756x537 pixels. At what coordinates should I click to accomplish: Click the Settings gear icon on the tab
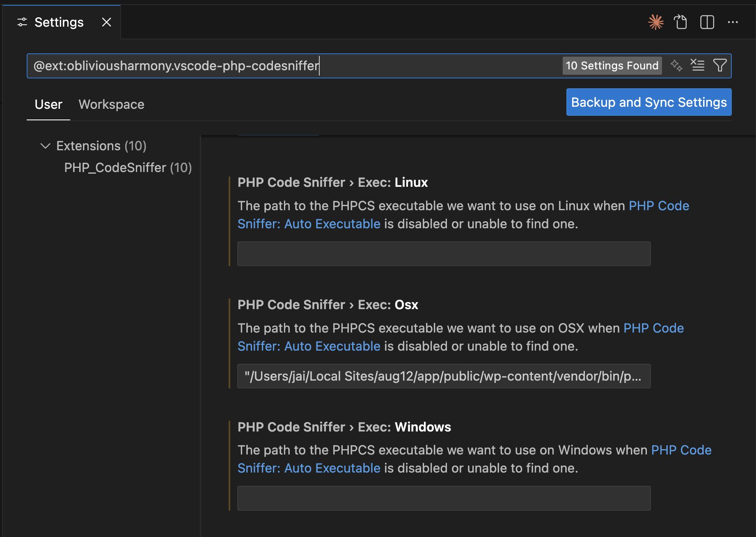[x=22, y=22]
